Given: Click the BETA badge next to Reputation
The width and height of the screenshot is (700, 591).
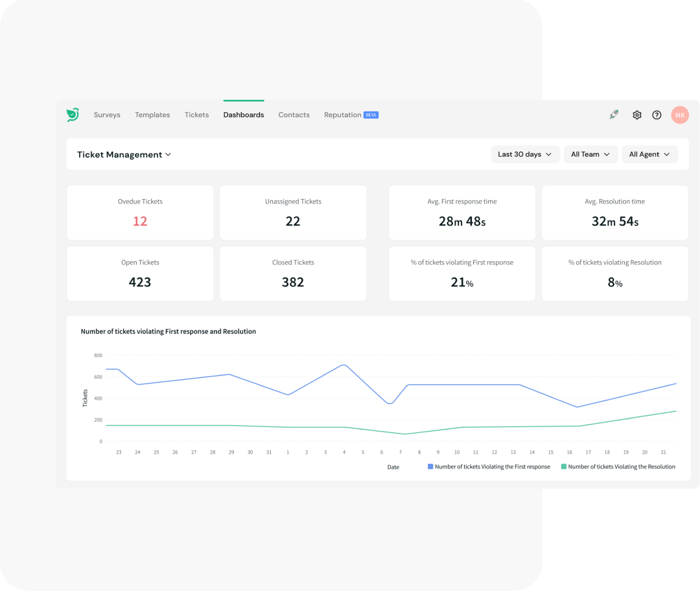Looking at the screenshot, I should point(371,115).
